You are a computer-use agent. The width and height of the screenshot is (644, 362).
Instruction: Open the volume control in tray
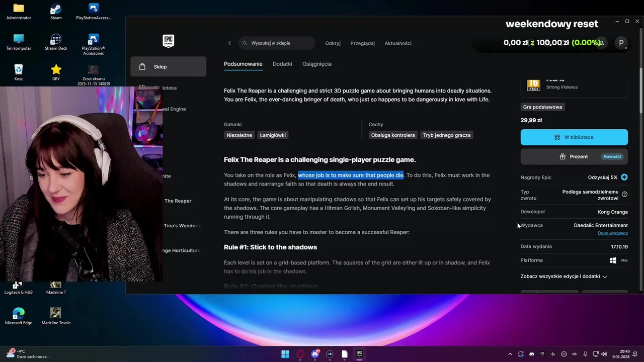(x=604, y=354)
